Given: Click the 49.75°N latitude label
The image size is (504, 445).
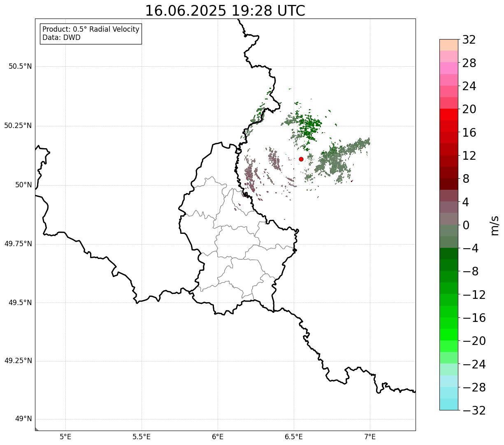Looking at the screenshot, I should click(x=18, y=244).
